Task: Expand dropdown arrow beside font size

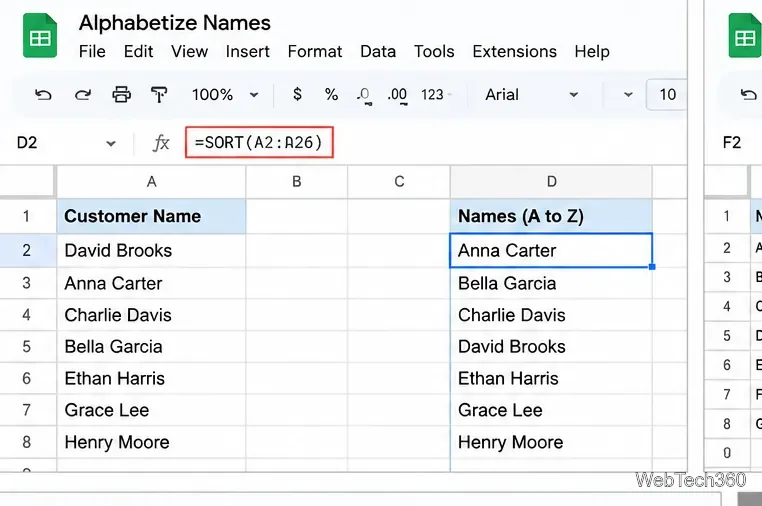Action: [x=628, y=94]
